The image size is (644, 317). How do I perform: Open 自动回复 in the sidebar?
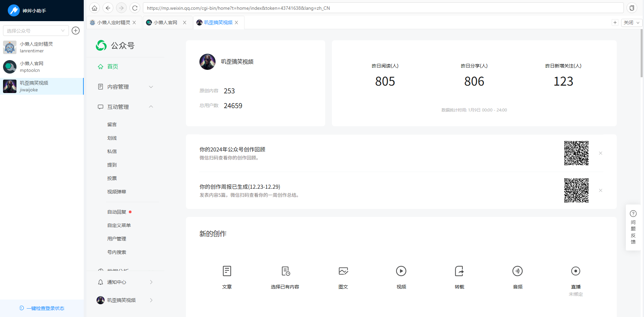click(117, 212)
